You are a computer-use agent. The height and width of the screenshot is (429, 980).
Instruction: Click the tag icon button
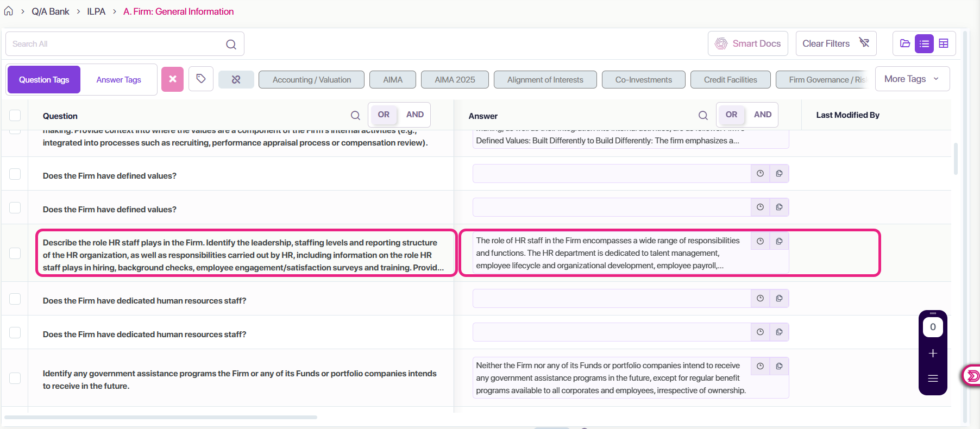coord(201,79)
